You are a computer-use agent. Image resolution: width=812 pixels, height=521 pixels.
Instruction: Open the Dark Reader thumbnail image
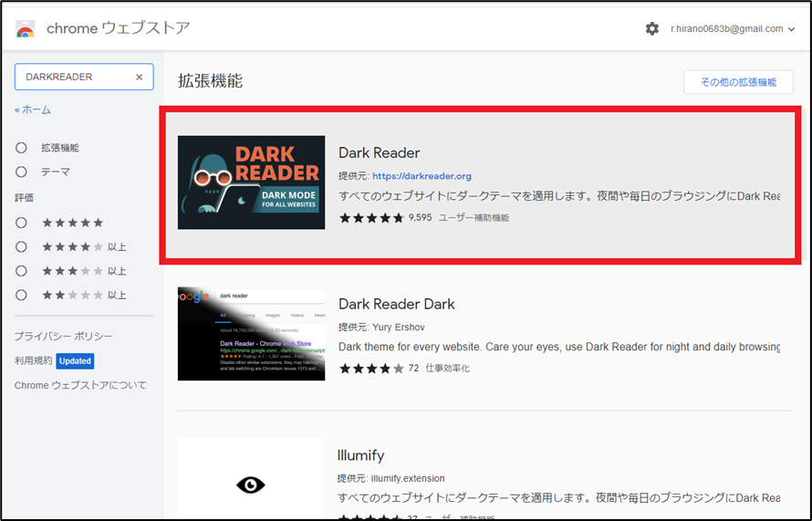(251, 182)
